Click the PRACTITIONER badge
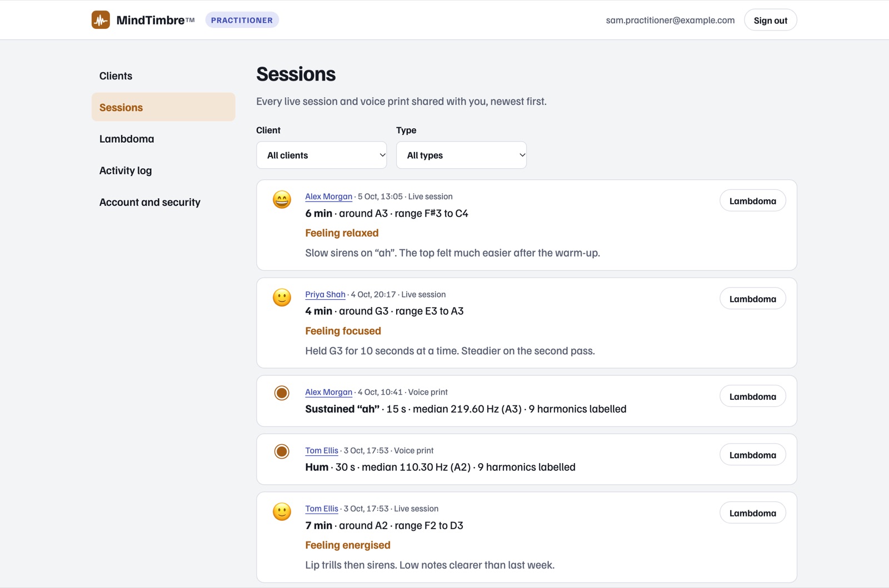Screen dimensions: 889x588 coord(242,20)
